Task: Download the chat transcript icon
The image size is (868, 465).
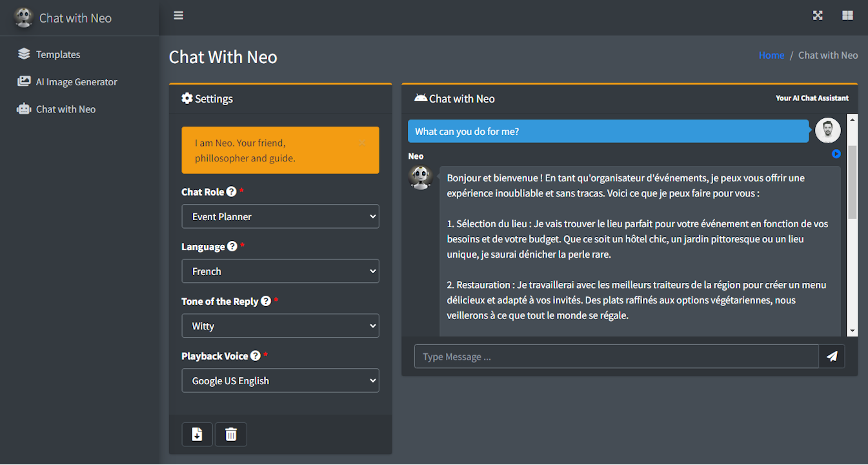Action: pyautogui.click(x=197, y=434)
